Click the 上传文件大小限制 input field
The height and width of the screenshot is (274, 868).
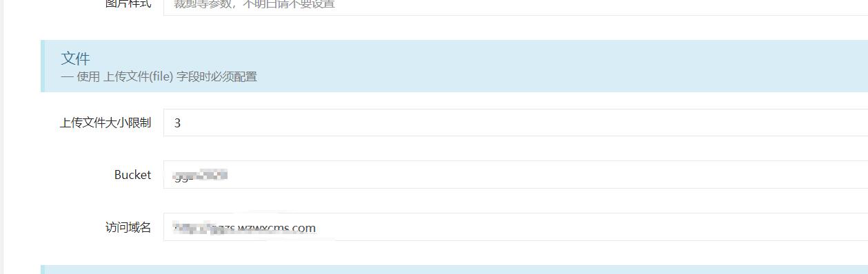point(516,123)
